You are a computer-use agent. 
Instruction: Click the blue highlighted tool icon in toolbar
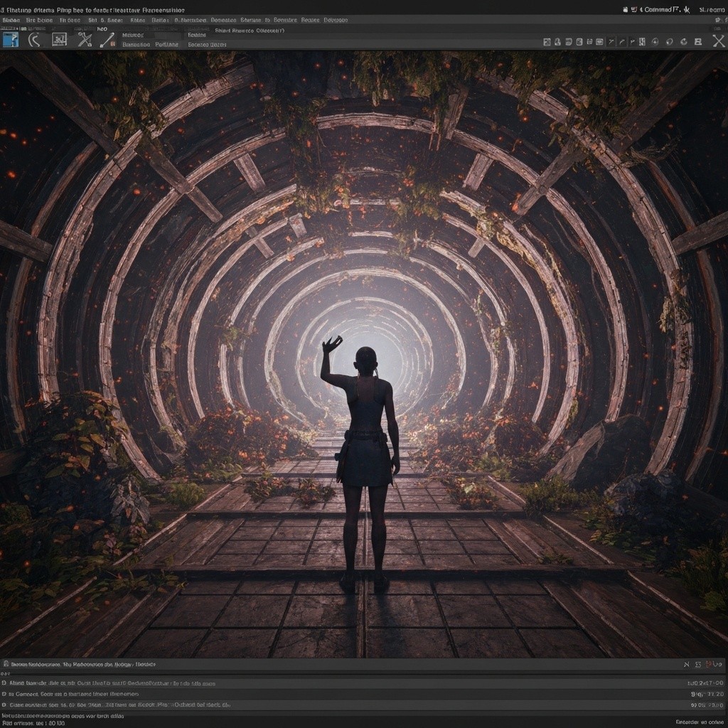point(11,40)
